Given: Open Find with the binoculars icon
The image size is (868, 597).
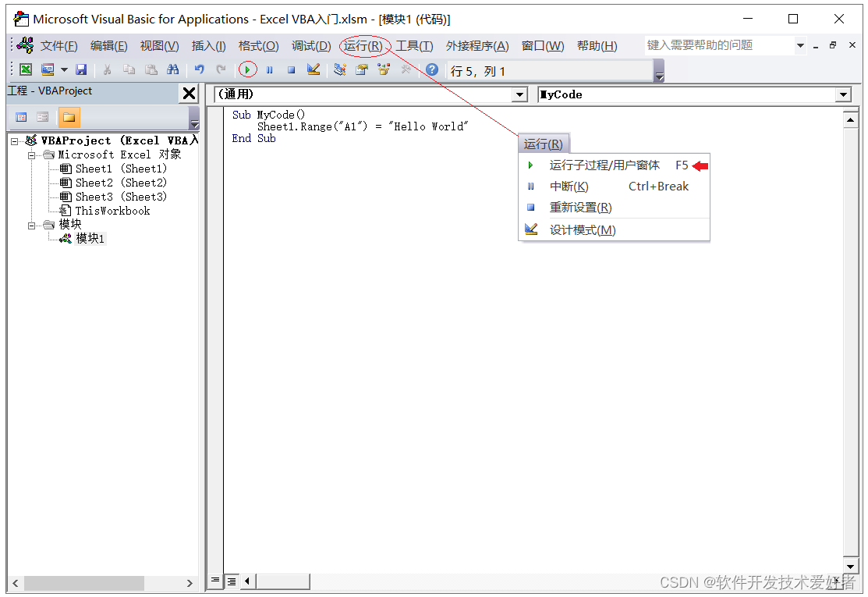Looking at the screenshot, I should click(x=172, y=69).
